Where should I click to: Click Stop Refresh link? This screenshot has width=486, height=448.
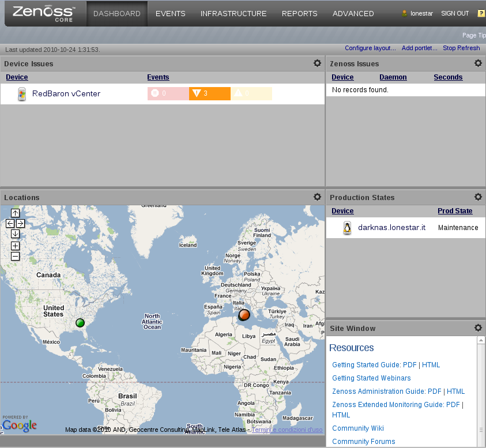[461, 48]
